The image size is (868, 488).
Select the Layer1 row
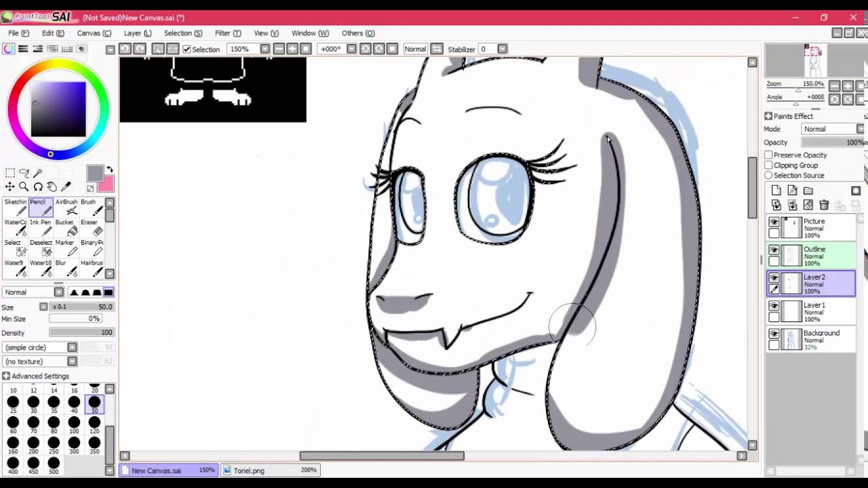(x=812, y=312)
